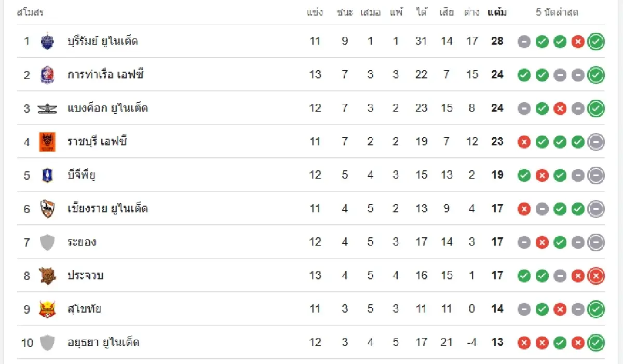Open the อยุธยา ยูไนเต็ด team link
The height and width of the screenshot is (364, 623).
coord(103,343)
